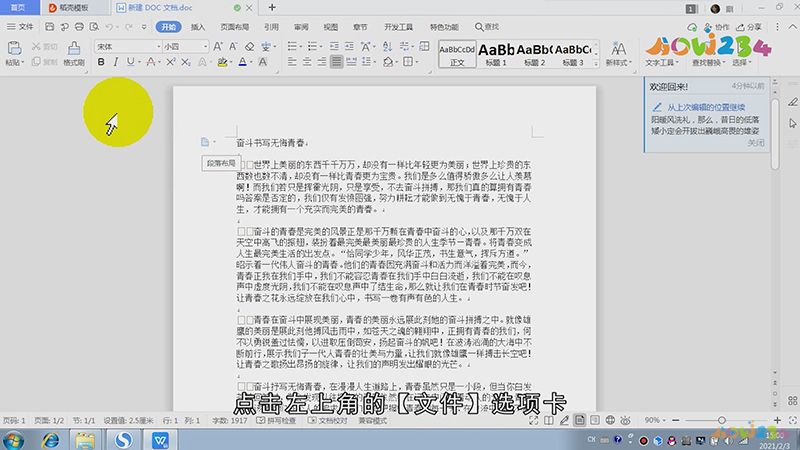Switch to the 审阅 tab
The image size is (800, 450).
tap(301, 27)
